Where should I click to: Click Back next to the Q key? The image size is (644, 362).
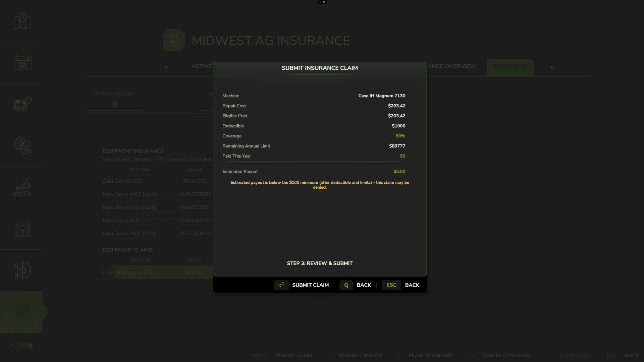click(364, 285)
